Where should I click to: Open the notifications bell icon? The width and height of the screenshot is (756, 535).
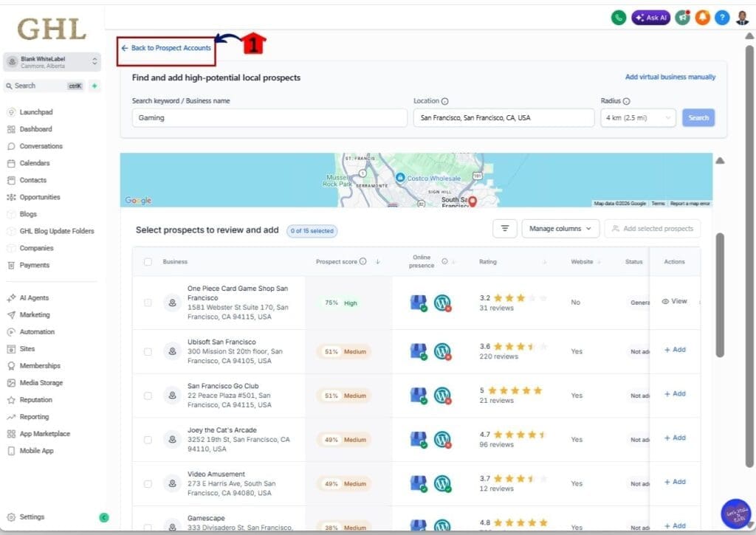point(702,18)
